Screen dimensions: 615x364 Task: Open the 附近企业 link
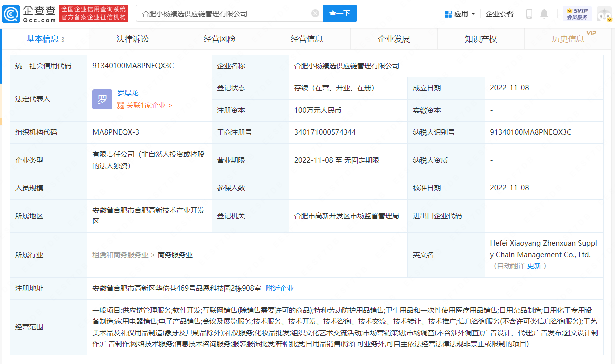279,288
